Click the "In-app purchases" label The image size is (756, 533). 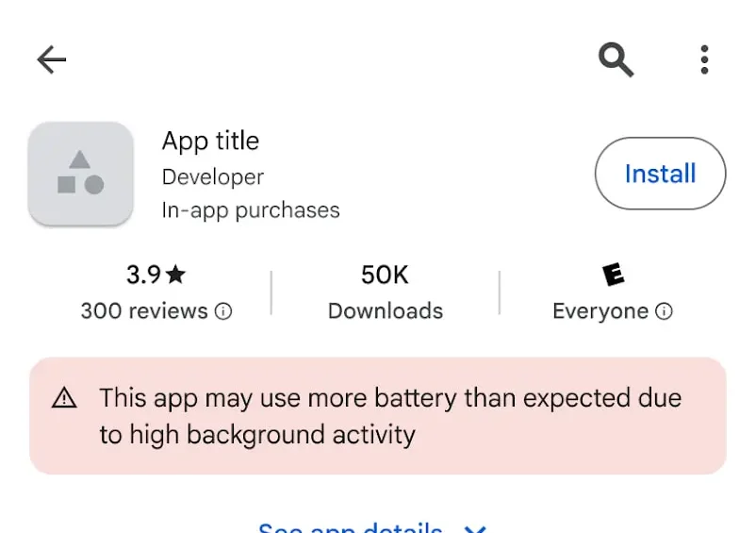tap(251, 209)
